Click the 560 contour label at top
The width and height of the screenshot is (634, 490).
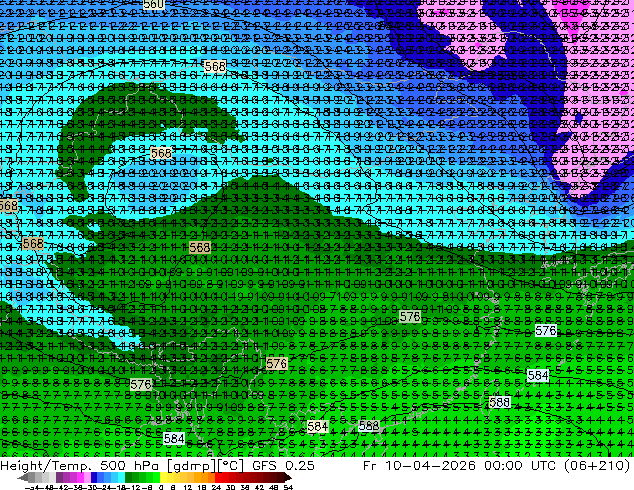(154, 4)
